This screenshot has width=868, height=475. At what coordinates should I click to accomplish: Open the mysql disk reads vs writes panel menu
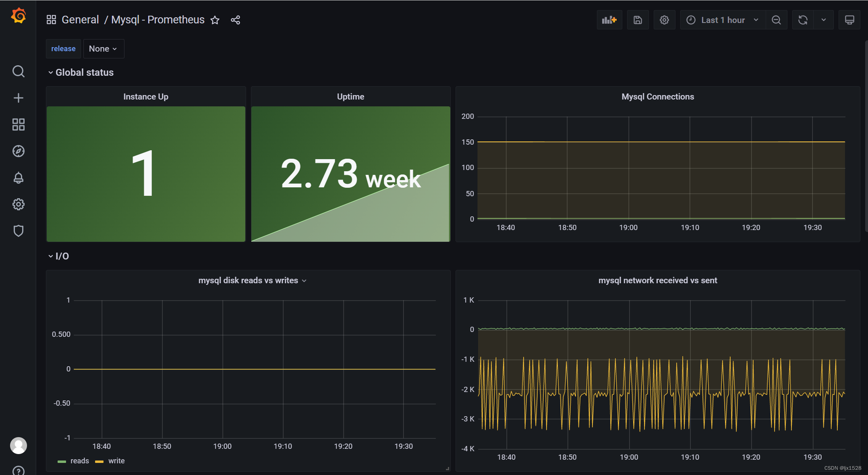[304, 281]
